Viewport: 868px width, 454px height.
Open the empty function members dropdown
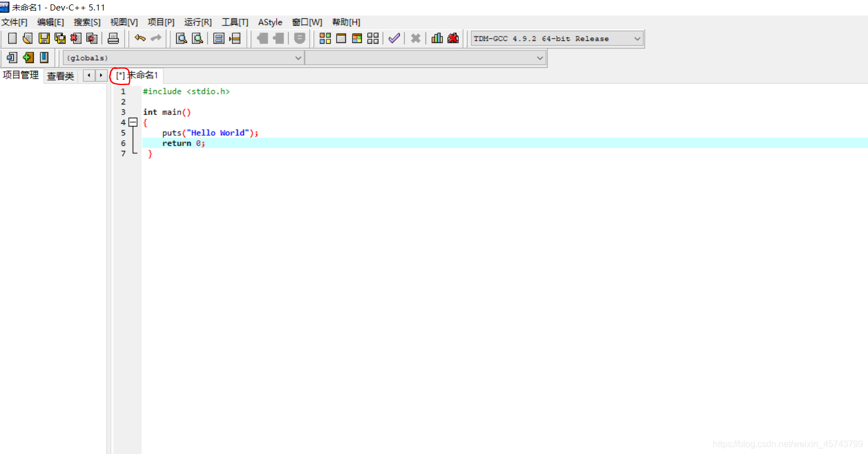pyautogui.click(x=425, y=58)
